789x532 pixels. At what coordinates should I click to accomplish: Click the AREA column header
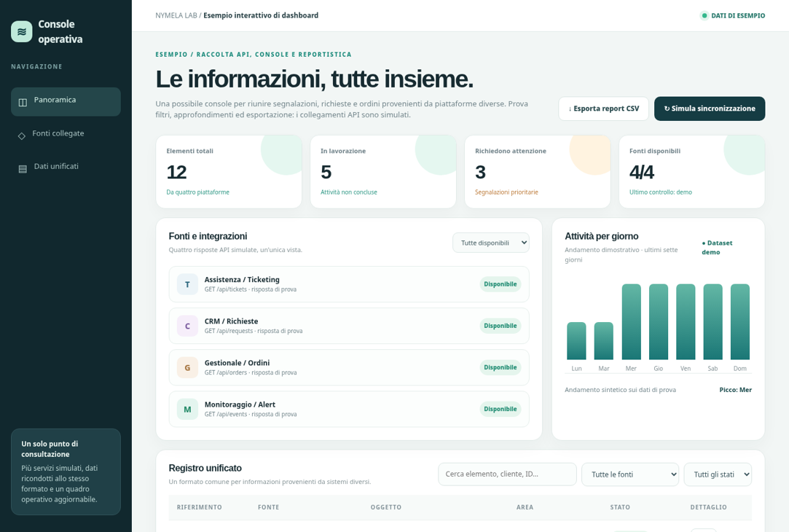tap(525, 507)
